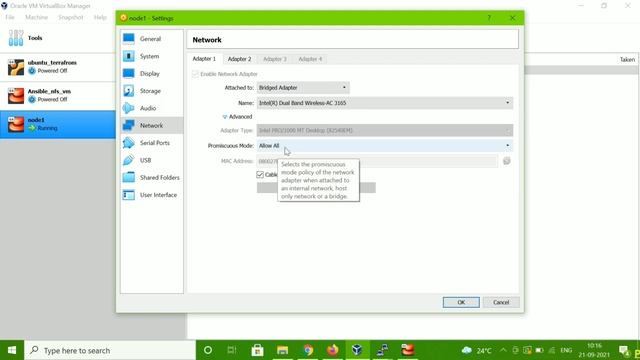640x360 pixels.
Task: Select Ansible_nfs_vm virtual machine
Action: click(x=58, y=96)
